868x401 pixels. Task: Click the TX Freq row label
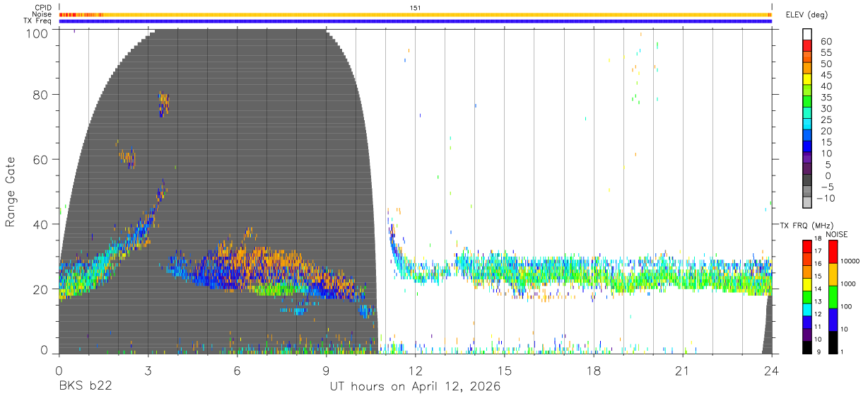pyautogui.click(x=37, y=21)
